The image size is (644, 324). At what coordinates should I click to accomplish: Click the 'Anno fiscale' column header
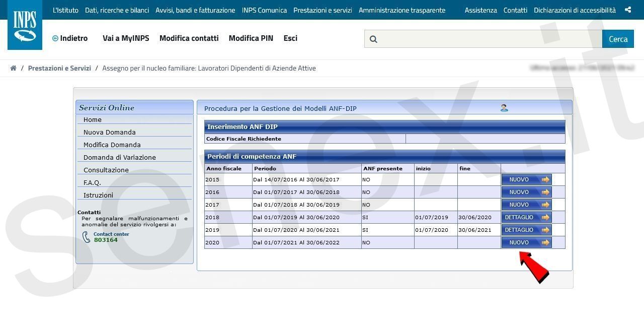(x=224, y=168)
